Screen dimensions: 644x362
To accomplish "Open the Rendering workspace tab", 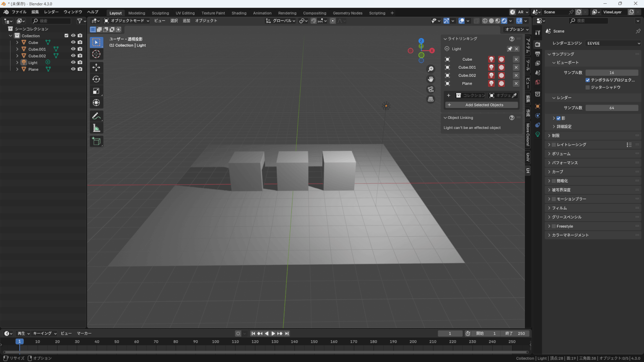I will 287,13.
